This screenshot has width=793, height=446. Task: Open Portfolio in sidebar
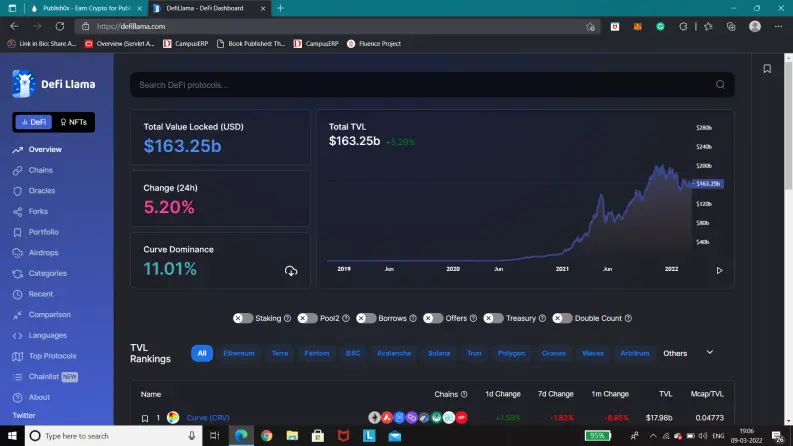pos(35,232)
